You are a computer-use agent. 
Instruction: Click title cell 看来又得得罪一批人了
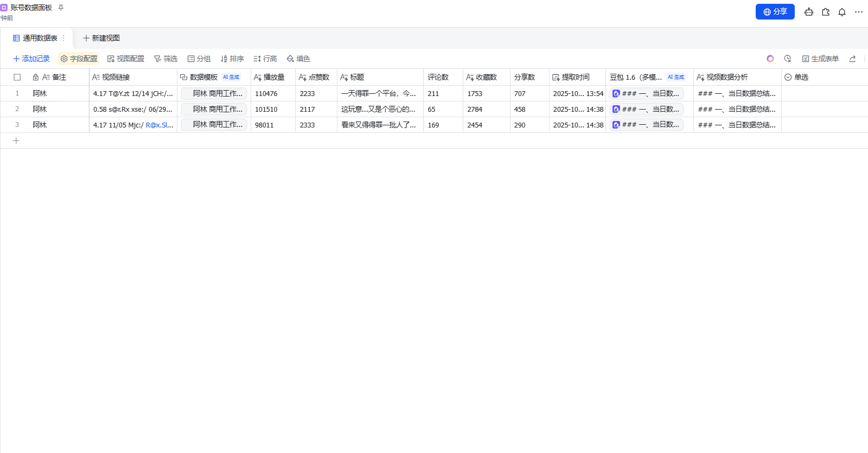380,125
